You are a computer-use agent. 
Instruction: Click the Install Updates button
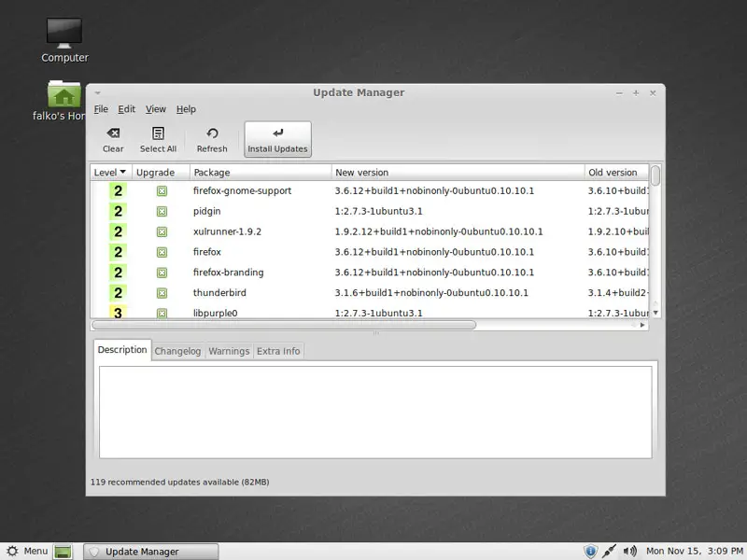click(277, 139)
